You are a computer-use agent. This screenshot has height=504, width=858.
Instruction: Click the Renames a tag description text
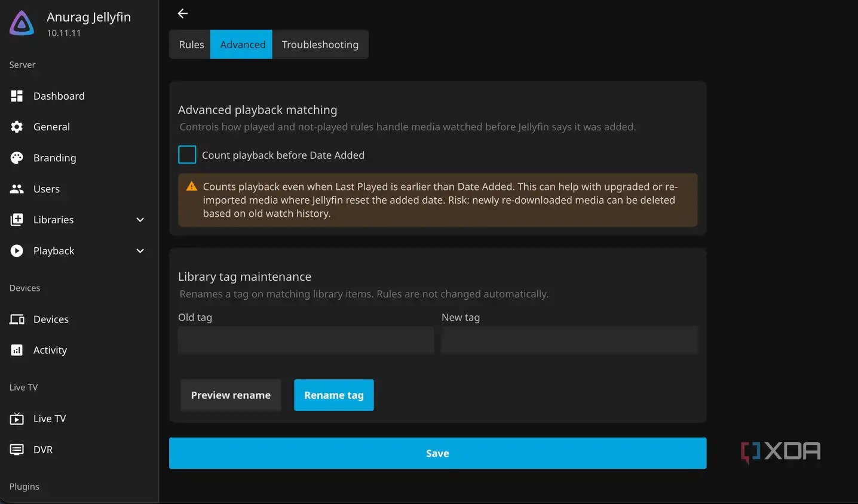pyautogui.click(x=364, y=294)
